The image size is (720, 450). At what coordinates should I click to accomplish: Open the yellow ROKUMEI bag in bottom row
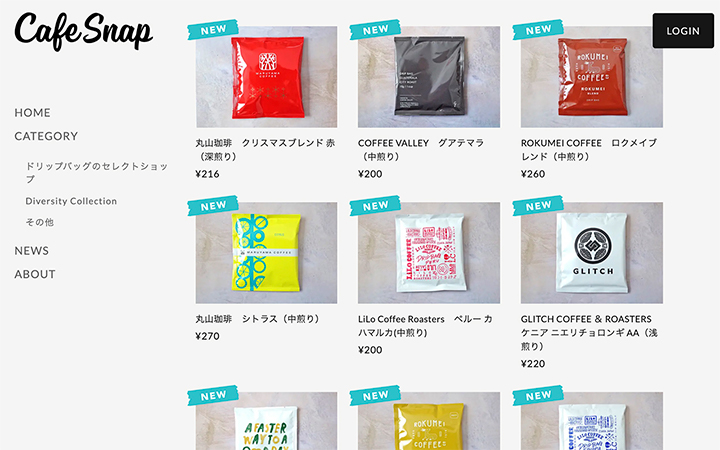click(429, 421)
